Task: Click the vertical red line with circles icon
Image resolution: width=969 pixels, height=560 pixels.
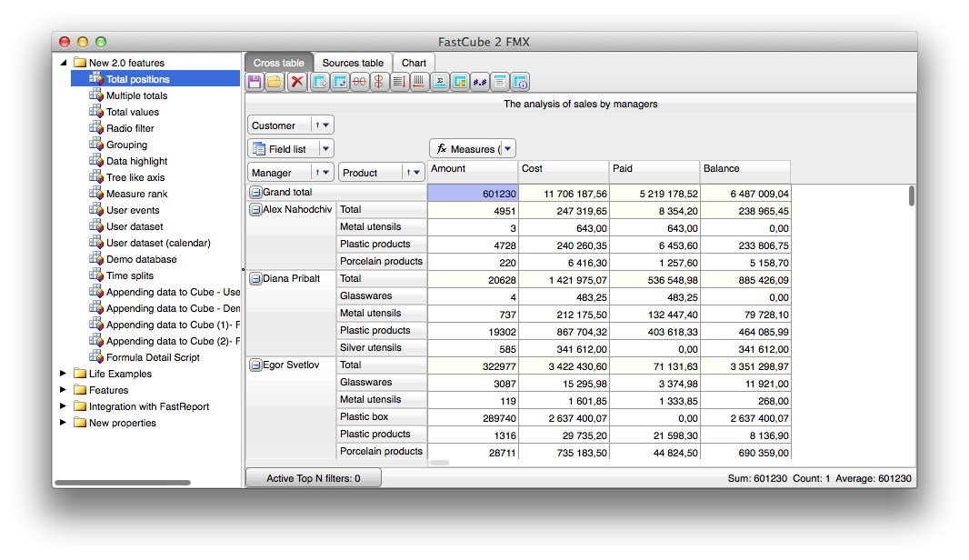Action: tap(379, 82)
